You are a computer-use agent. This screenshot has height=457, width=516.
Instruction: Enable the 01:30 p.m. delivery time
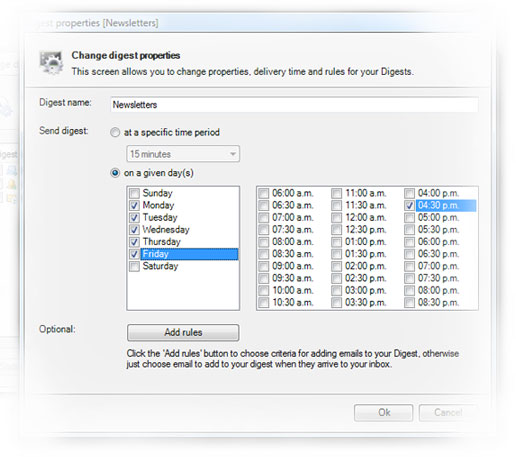click(x=337, y=254)
